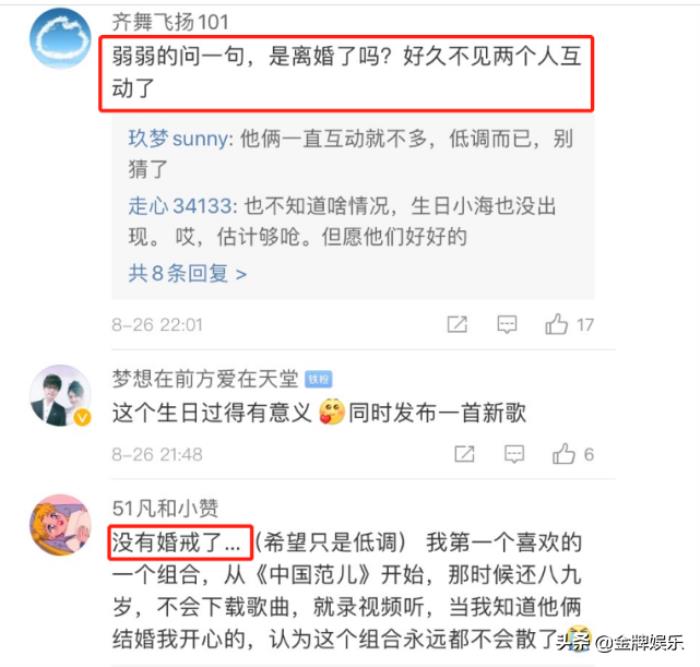Reply to the 8-26 21:48 comment
700x667 pixels.
(514, 454)
